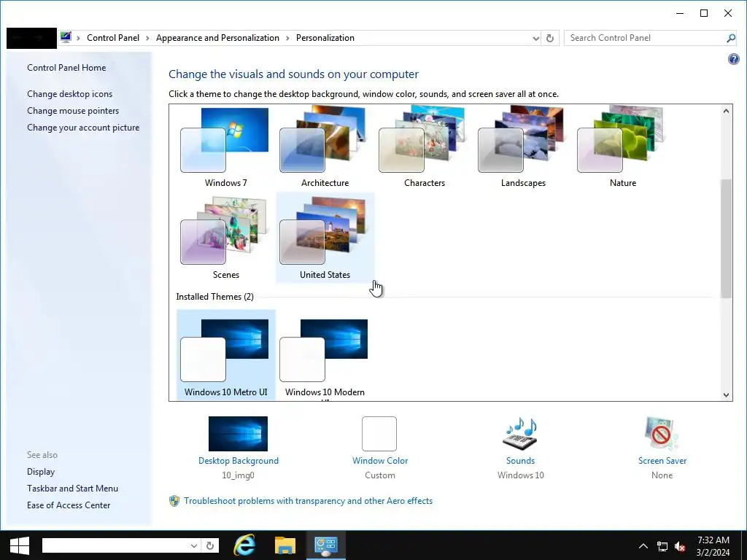Select the United States theme
747x560 pixels.
coord(325,238)
